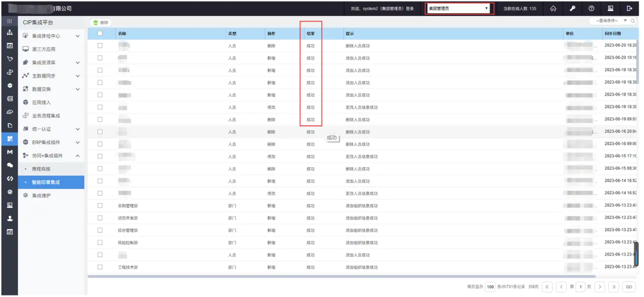Viewport: 644px width, 297px height.
Task: Go to the previous page arrow
Action: [561, 287]
